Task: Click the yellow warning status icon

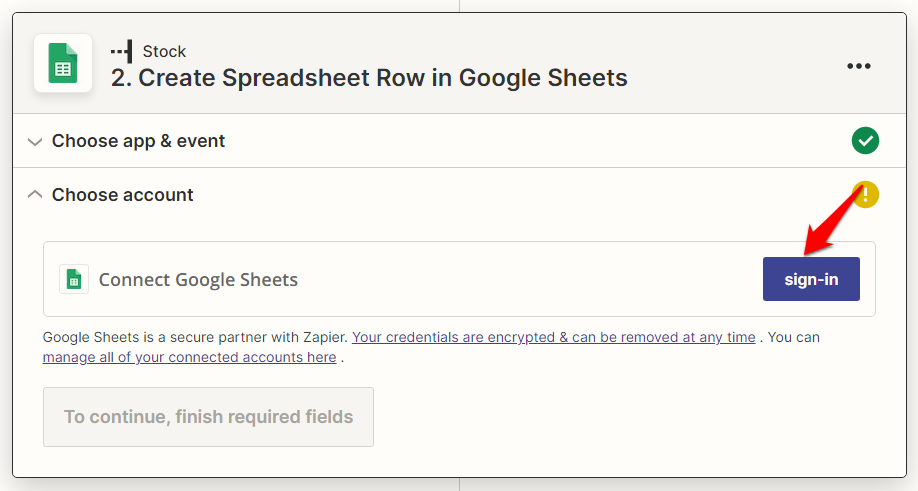Action: 866,195
